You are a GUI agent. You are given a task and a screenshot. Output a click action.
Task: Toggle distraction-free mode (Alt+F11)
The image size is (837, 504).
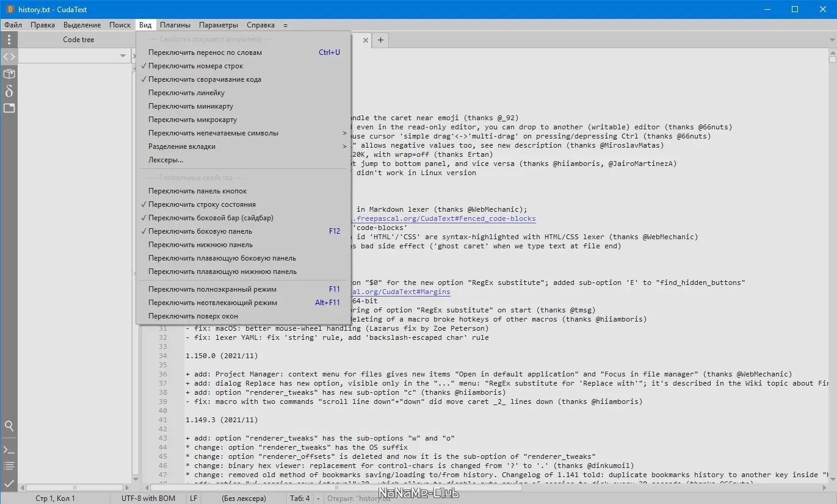point(244,303)
